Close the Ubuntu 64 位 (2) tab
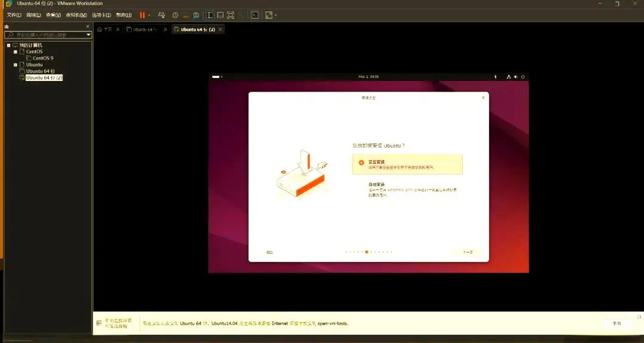Image resolution: width=644 pixels, height=343 pixels. point(220,30)
